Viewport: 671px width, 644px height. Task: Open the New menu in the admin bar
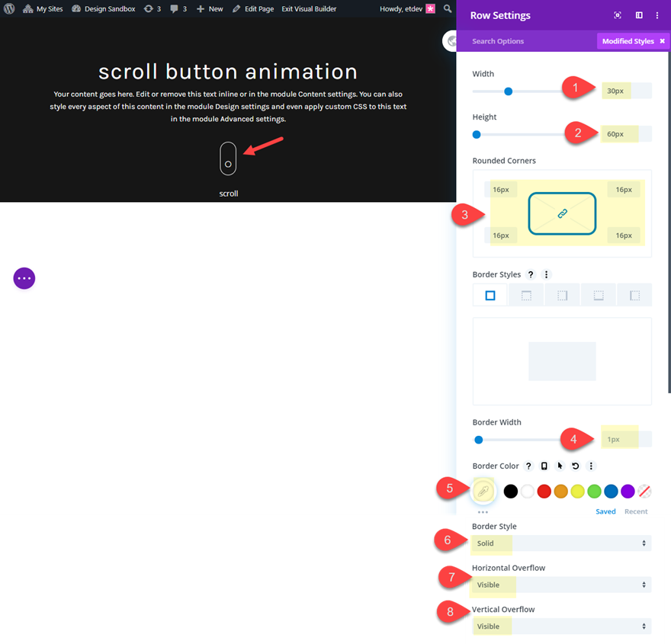click(x=209, y=8)
